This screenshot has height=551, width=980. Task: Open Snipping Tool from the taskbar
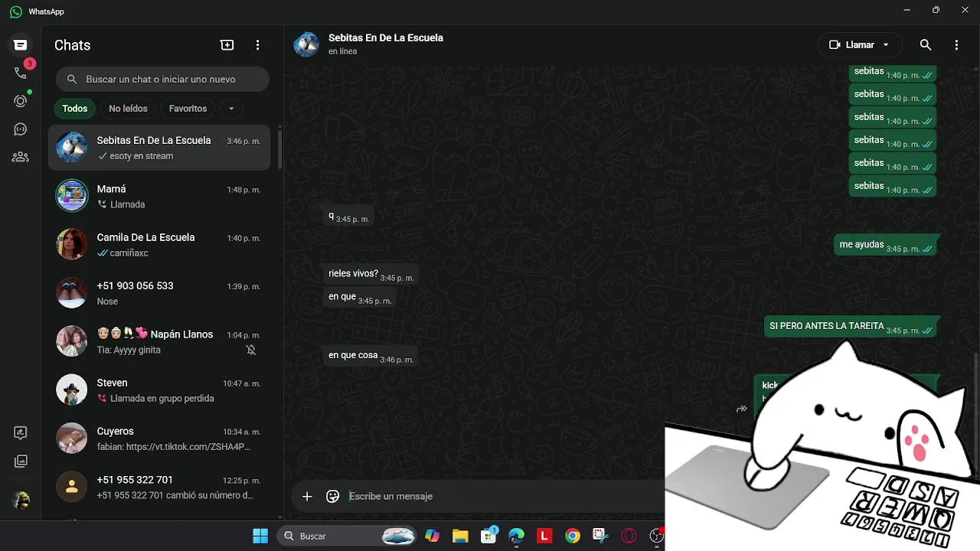(600, 536)
